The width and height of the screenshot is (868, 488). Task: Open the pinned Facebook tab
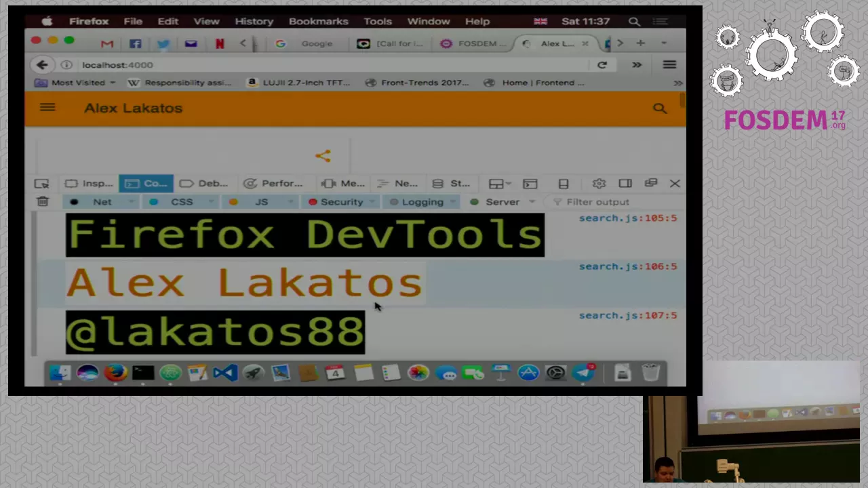[136, 43]
